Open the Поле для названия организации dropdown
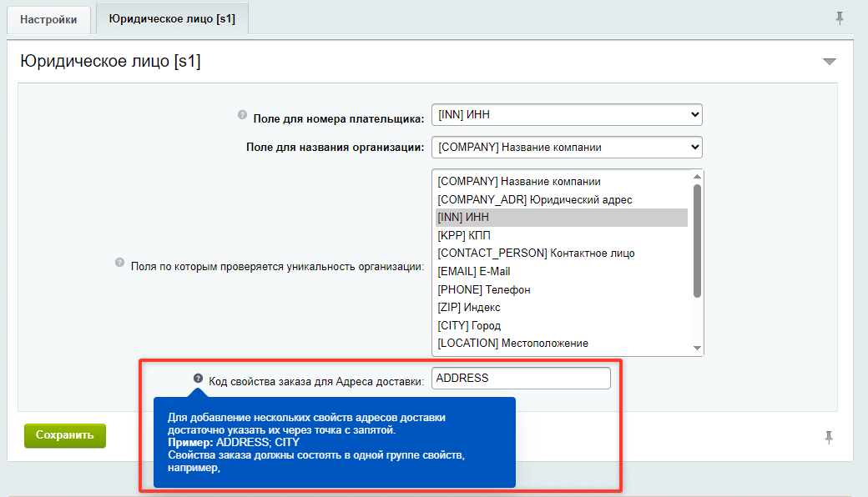868x497 pixels. point(567,147)
